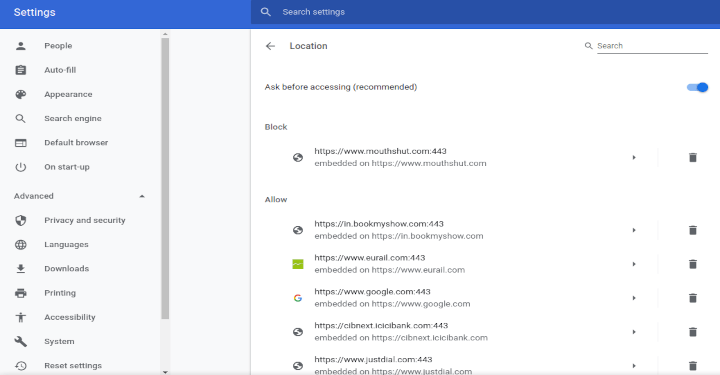The height and width of the screenshot is (375, 720).
Task: Click the Auto-fill clipboard icon
Action: tap(21, 70)
